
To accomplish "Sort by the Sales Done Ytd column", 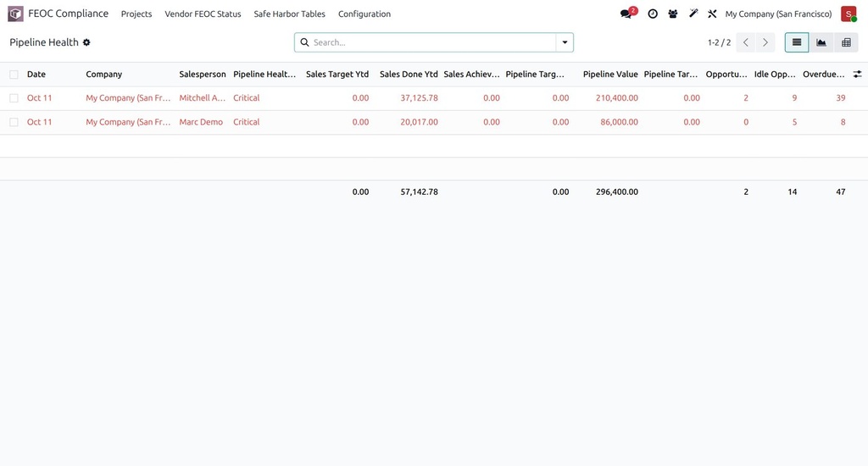I will (409, 75).
